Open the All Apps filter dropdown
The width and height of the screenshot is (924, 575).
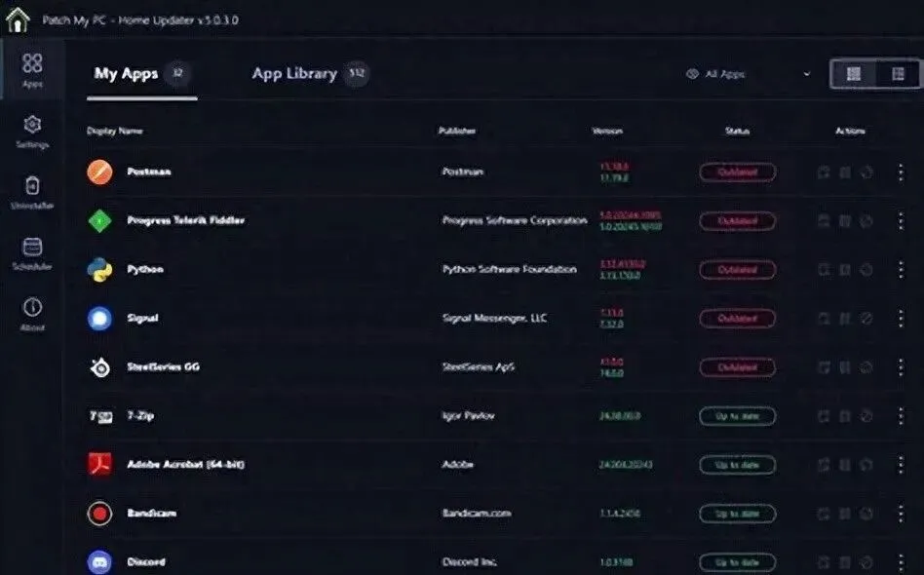tap(749, 74)
